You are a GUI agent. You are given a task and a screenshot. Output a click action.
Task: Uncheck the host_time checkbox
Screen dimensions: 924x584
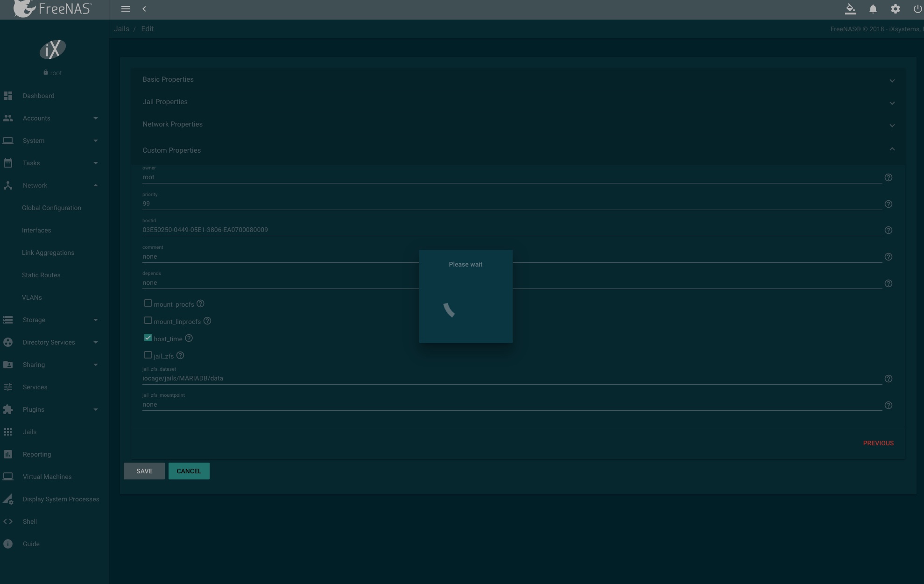click(148, 338)
